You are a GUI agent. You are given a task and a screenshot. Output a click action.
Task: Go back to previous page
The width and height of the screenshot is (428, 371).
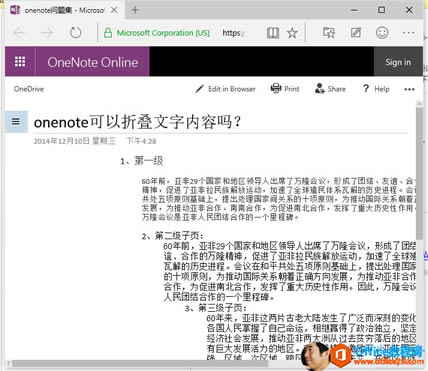20,33
